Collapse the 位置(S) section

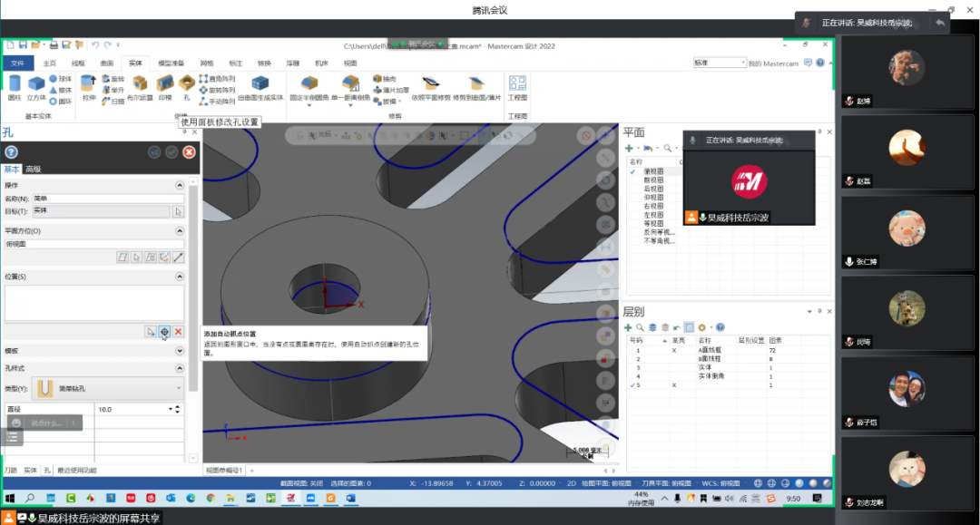click(x=180, y=277)
